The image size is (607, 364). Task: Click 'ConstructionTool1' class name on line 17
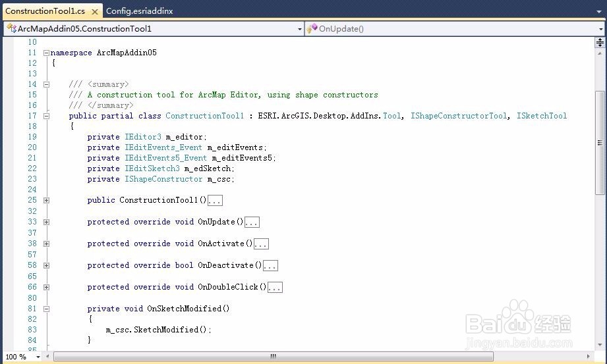[x=205, y=116]
